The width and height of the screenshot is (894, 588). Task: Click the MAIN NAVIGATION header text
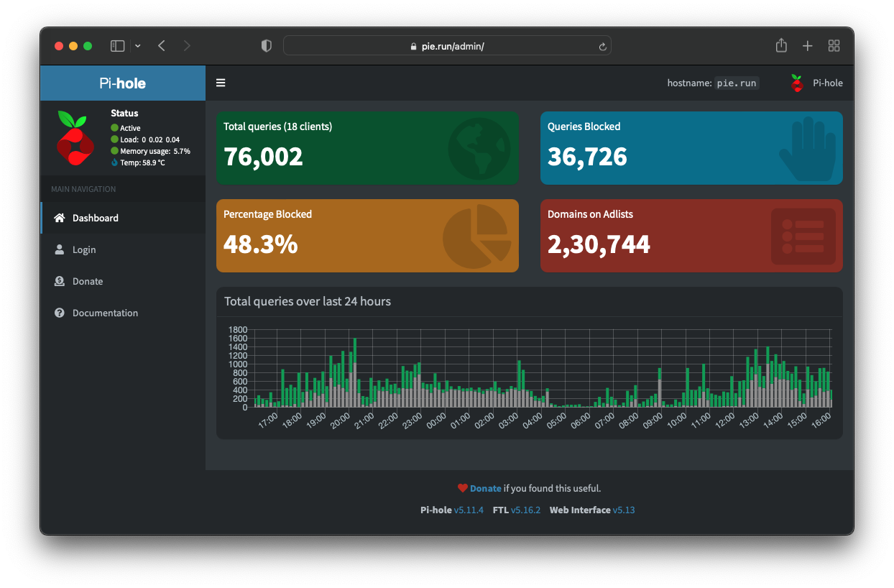(x=83, y=189)
